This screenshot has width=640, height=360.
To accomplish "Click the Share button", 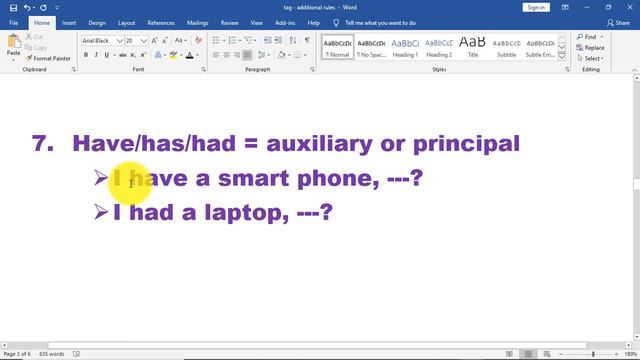I will [618, 23].
